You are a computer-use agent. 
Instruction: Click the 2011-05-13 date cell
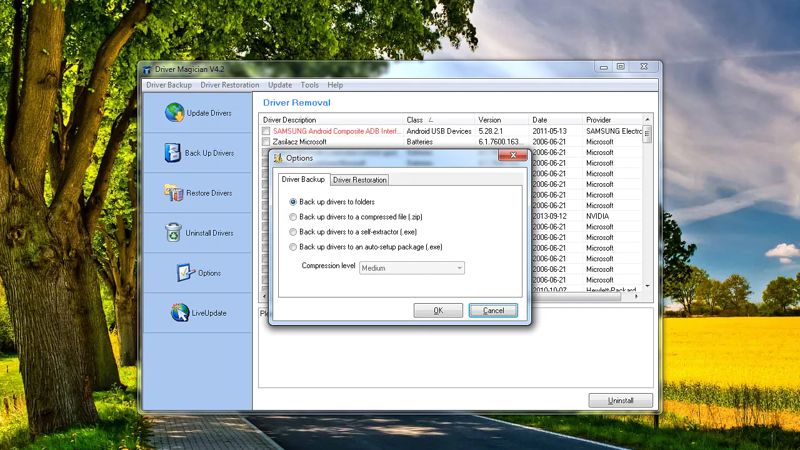point(549,131)
